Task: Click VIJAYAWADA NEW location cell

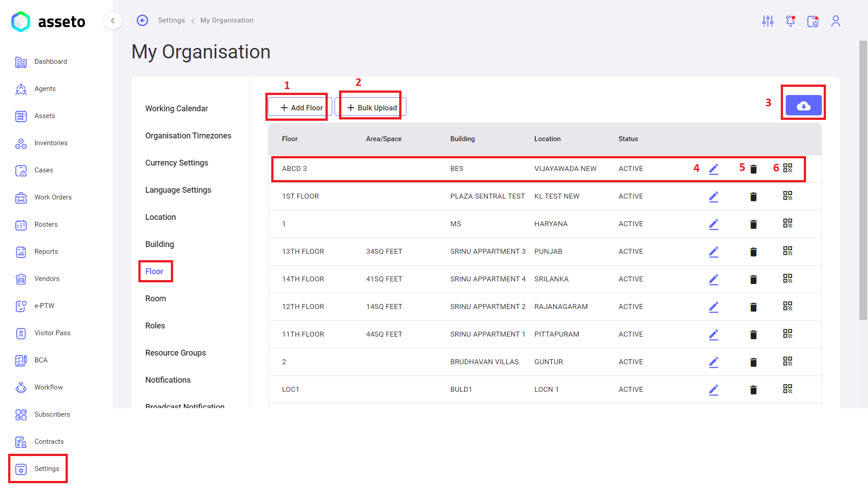Action: pyautogui.click(x=565, y=169)
